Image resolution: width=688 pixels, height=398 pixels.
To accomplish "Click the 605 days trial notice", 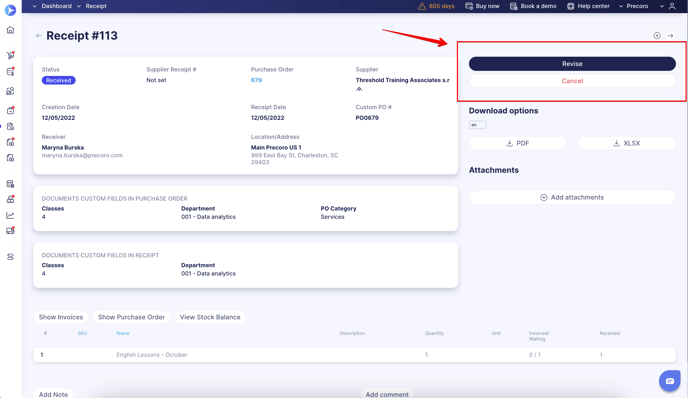I will pyautogui.click(x=441, y=6).
